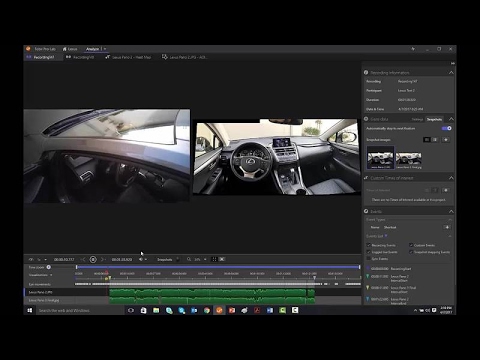Viewport: 480px width, 360px height.
Task: Collapse the Events section
Action: pyautogui.click(x=451, y=211)
